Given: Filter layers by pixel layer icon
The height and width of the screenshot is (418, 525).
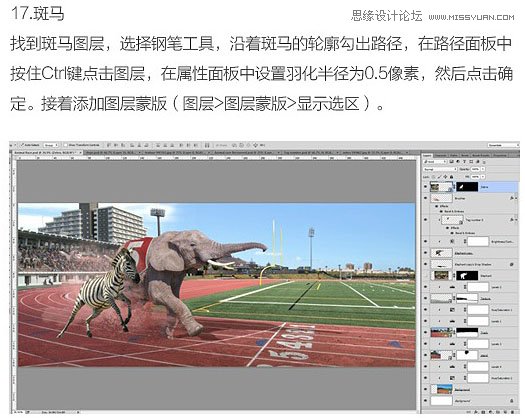Looking at the screenshot, I should pyautogui.click(x=451, y=162).
